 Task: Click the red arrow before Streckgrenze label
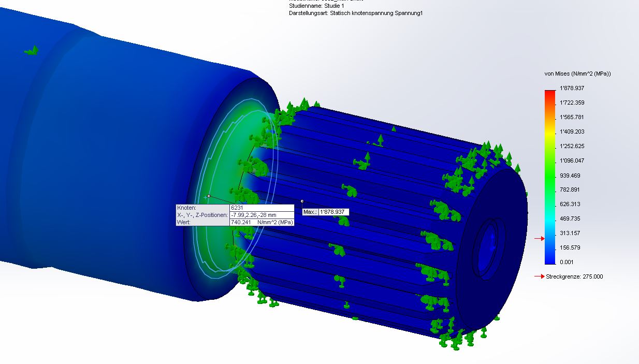[x=540, y=276]
